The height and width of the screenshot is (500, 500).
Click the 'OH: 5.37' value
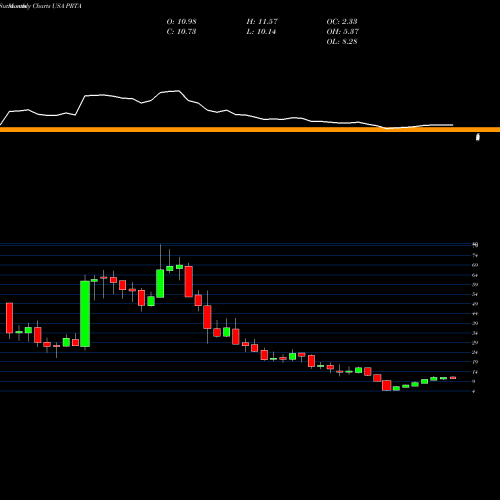pyautogui.click(x=342, y=32)
